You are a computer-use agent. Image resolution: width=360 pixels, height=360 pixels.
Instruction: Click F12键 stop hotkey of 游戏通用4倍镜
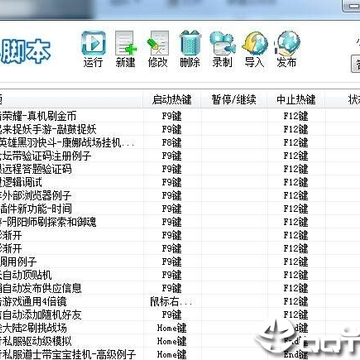point(296,302)
